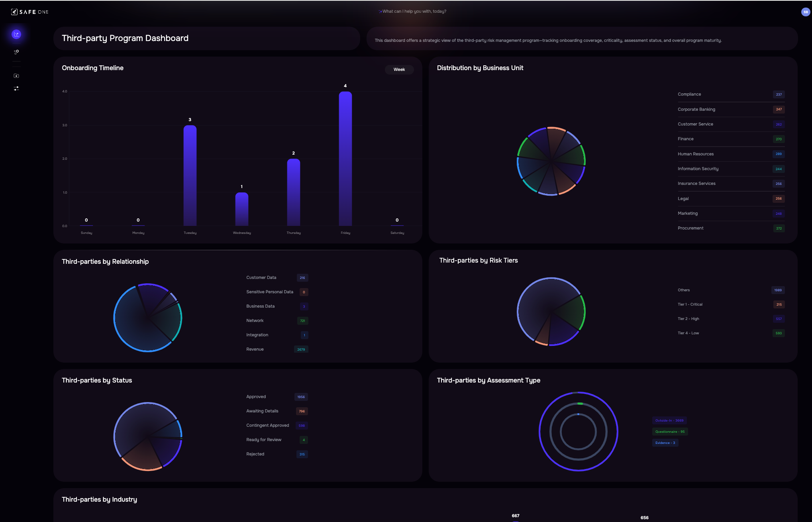This screenshot has width=812, height=522.
Task: Toggle Outside-In 3669 legend item
Action: coord(669,420)
